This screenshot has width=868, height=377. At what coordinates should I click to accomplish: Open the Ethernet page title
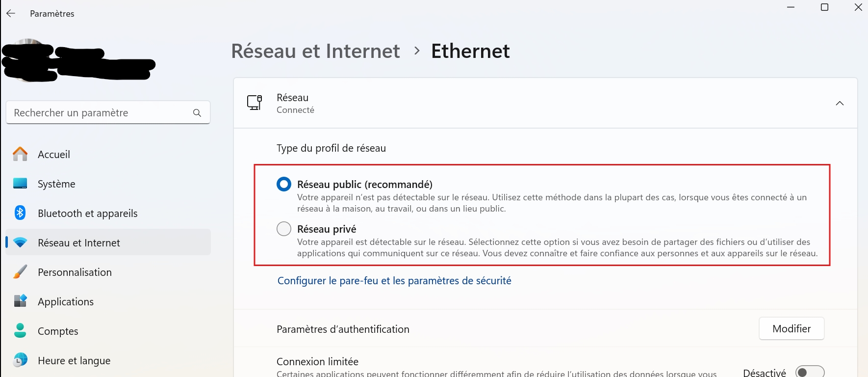[x=470, y=51]
